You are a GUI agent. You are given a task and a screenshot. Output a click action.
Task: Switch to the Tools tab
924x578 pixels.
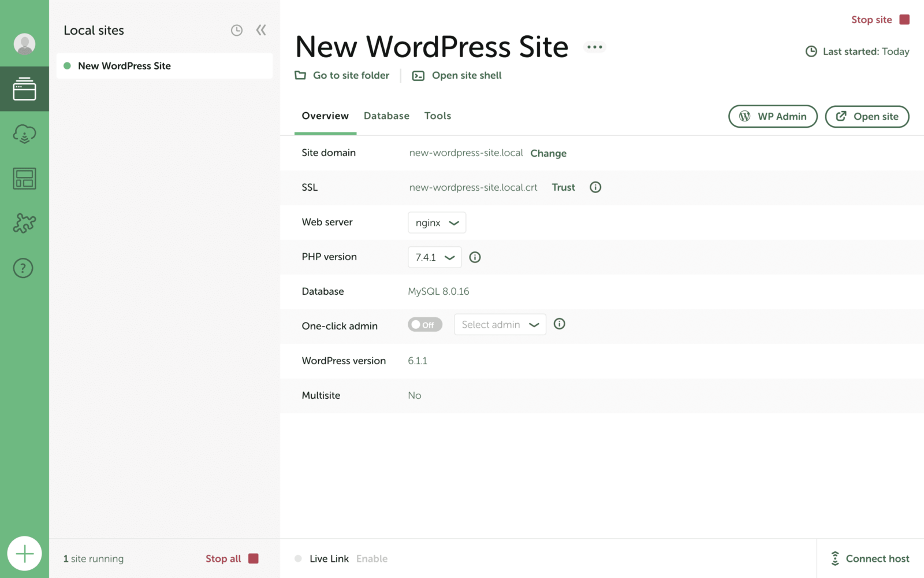tap(438, 116)
